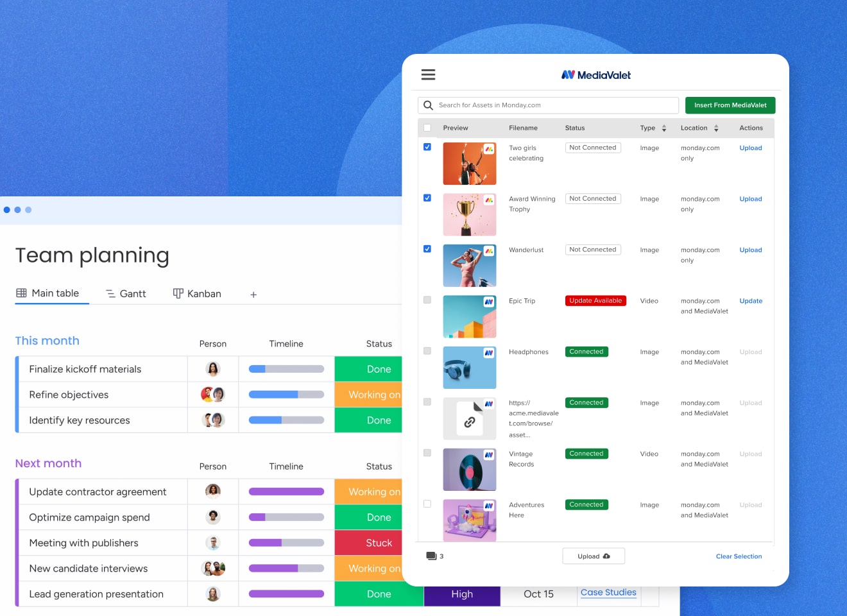Image resolution: width=847 pixels, height=616 pixels.
Task: Click monday.com badge on Award Winning Trophy thumbnail
Action: click(x=489, y=200)
